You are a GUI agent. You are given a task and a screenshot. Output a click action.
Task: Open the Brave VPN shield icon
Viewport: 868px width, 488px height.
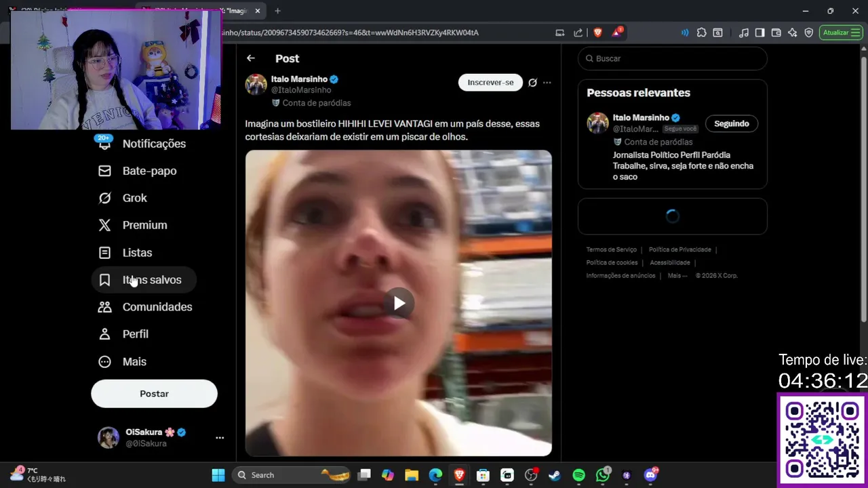coord(809,33)
